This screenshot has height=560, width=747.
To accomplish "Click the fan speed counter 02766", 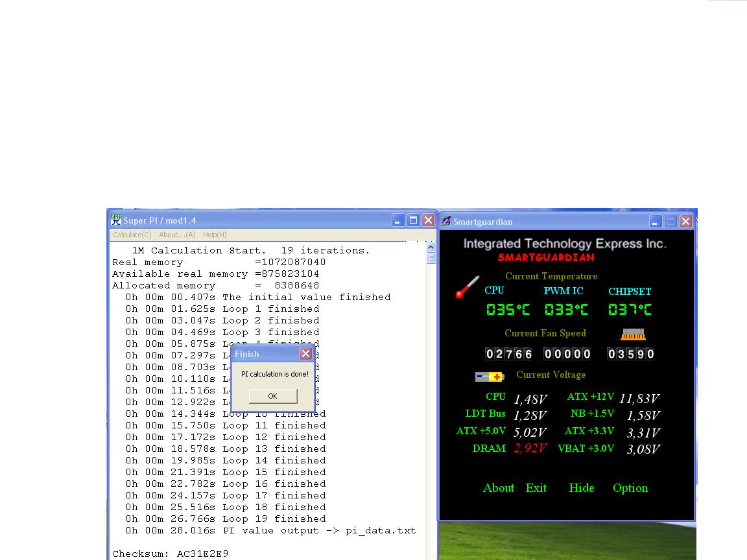I will pos(508,354).
